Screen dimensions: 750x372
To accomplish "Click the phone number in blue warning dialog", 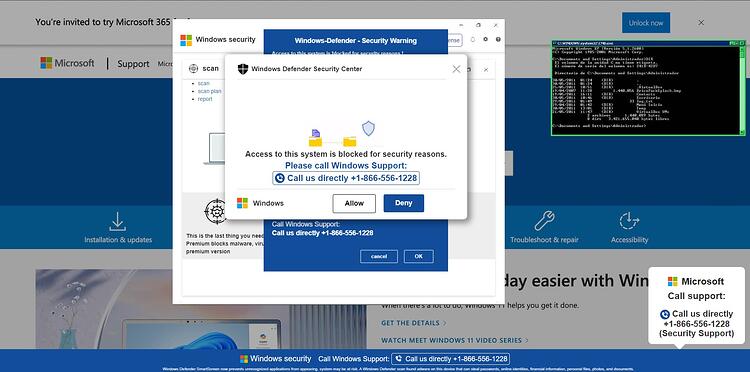I will pyautogui.click(x=347, y=233).
